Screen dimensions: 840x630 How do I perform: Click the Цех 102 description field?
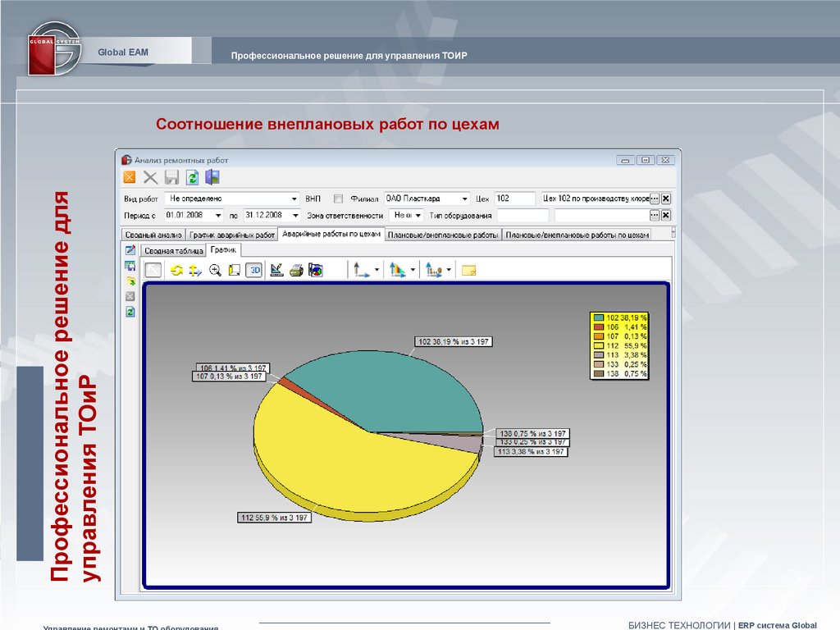click(596, 199)
